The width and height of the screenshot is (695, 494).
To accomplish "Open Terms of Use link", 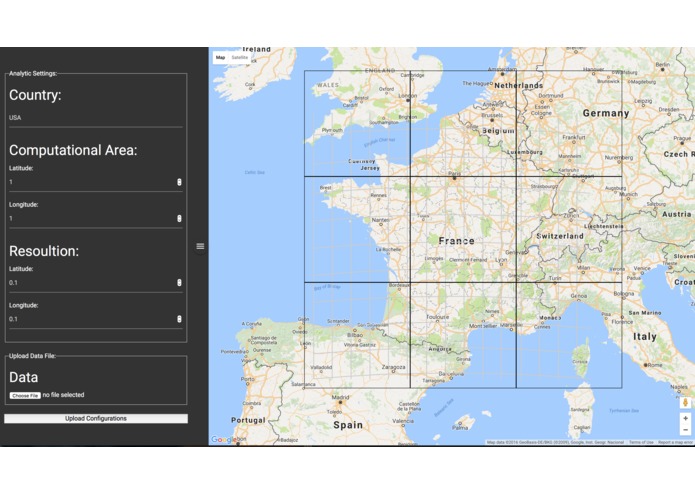I will 641,442.
